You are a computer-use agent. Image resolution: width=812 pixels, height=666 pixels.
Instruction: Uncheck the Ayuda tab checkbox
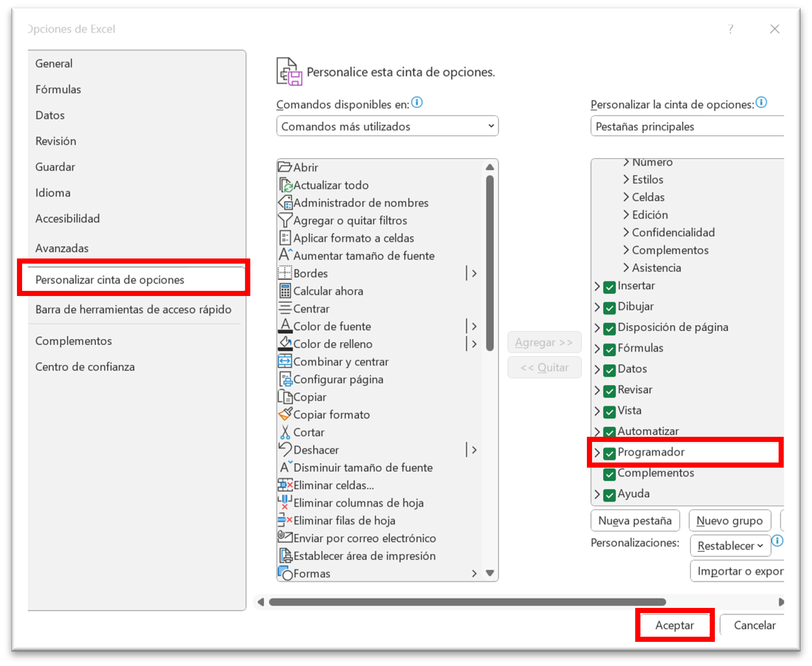(610, 495)
